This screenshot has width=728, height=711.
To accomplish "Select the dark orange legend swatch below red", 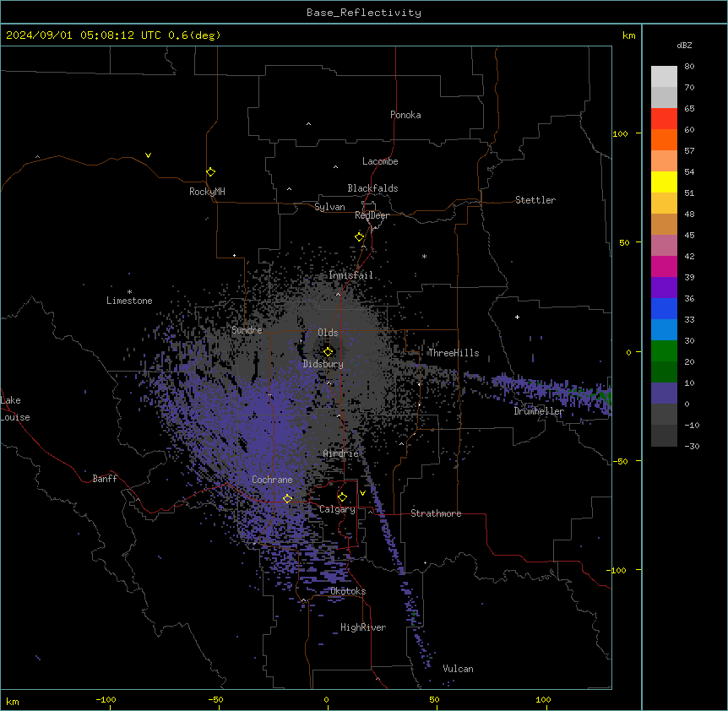I will 664,139.
